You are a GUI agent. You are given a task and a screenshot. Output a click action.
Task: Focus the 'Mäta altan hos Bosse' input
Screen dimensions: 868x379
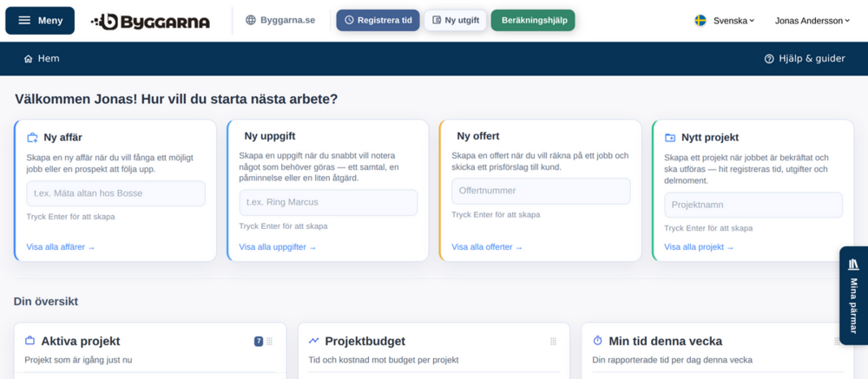[115, 193]
